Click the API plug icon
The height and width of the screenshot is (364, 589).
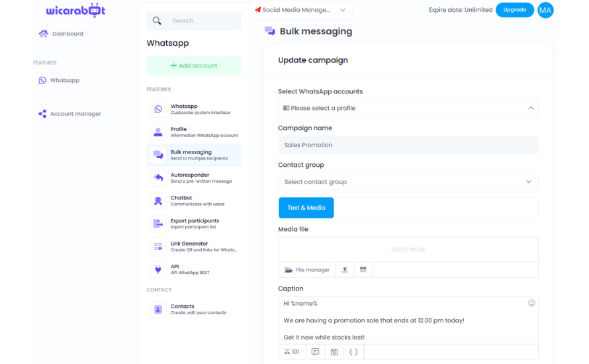[158, 269]
